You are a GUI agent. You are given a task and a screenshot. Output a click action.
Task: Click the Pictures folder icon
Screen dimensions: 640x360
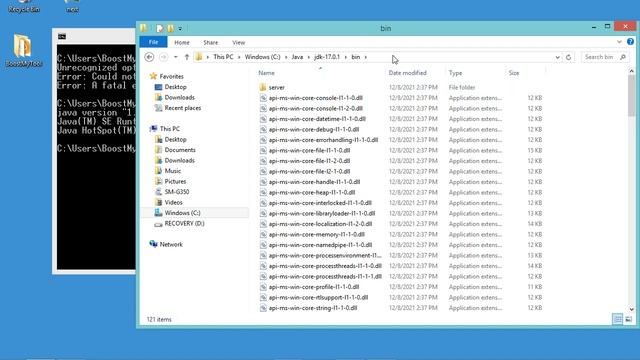(x=158, y=181)
